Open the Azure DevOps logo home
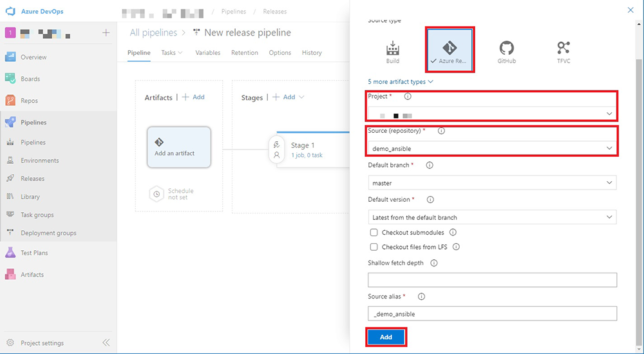The width and height of the screenshot is (644, 354). 10,11
